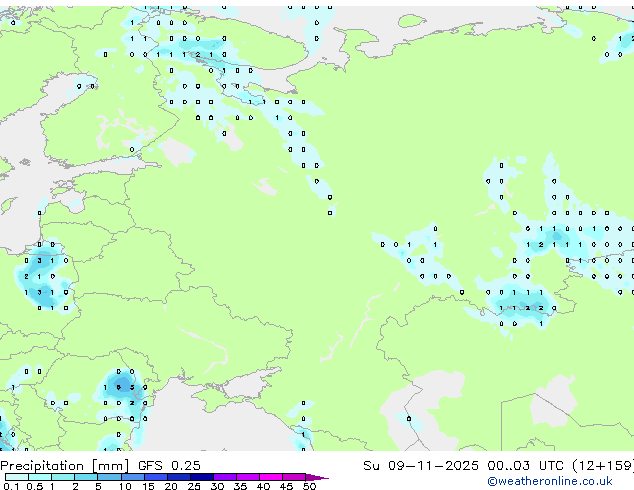The width and height of the screenshot is (634, 490).
Task: Click the legend value '25'
Action: (194, 486)
